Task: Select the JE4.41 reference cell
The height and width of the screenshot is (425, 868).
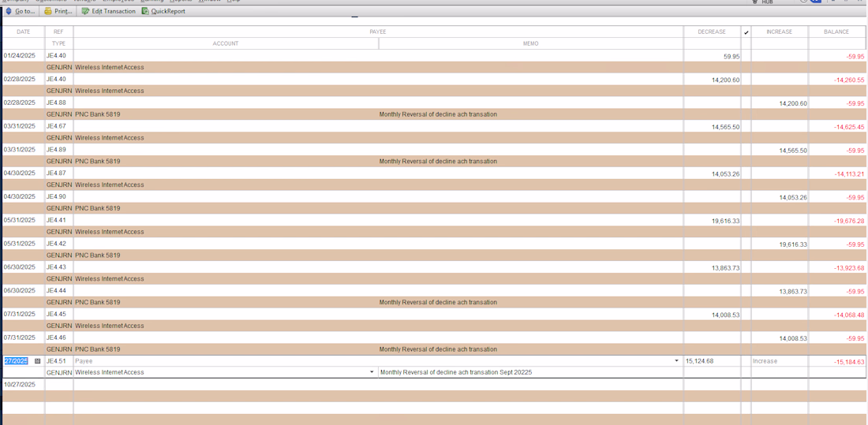Action: 56,220
